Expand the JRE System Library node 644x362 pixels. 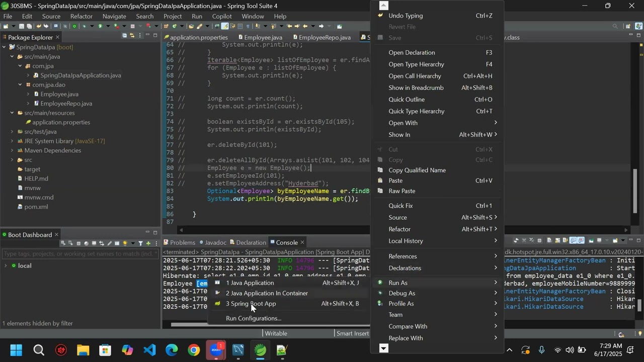(x=12, y=141)
